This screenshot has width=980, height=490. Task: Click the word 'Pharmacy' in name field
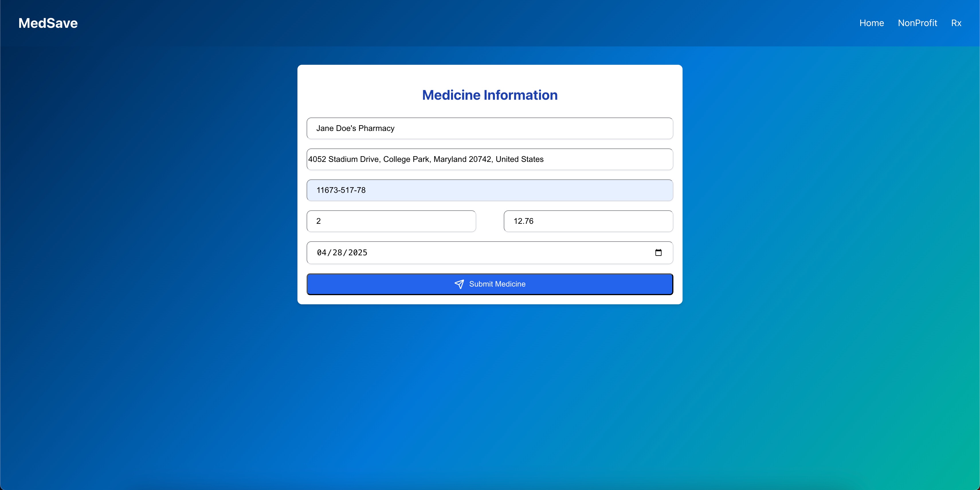376,129
